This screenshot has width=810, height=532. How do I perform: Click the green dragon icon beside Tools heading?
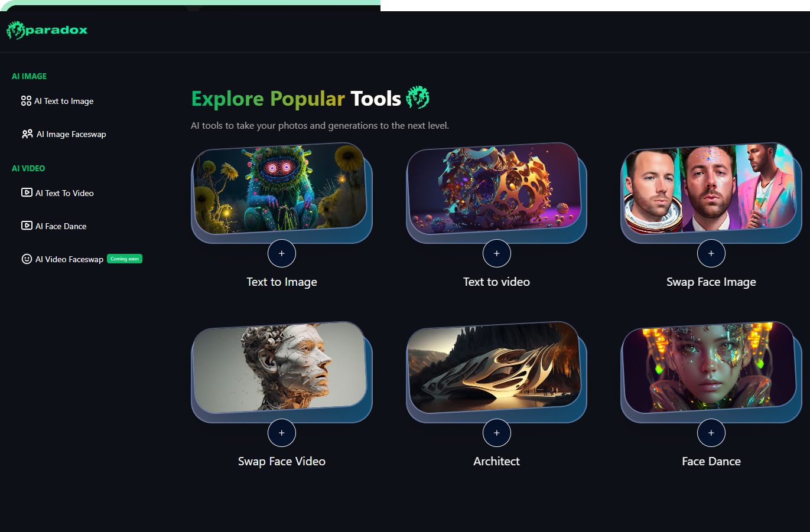coord(418,97)
